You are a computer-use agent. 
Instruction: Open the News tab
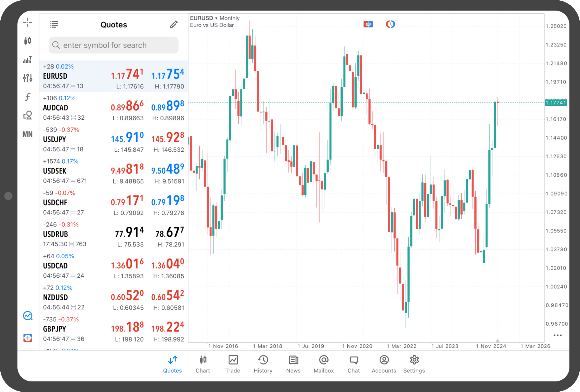pos(293,364)
